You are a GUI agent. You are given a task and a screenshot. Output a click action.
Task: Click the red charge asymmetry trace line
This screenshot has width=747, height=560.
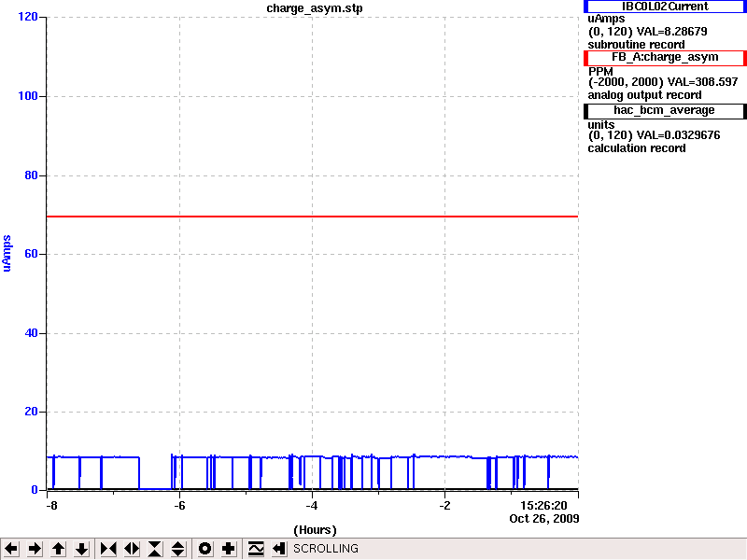[x=312, y=217]
